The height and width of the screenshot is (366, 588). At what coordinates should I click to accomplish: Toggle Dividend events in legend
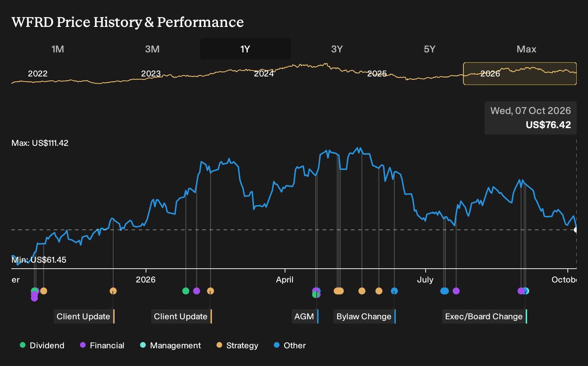click(42, 345)
